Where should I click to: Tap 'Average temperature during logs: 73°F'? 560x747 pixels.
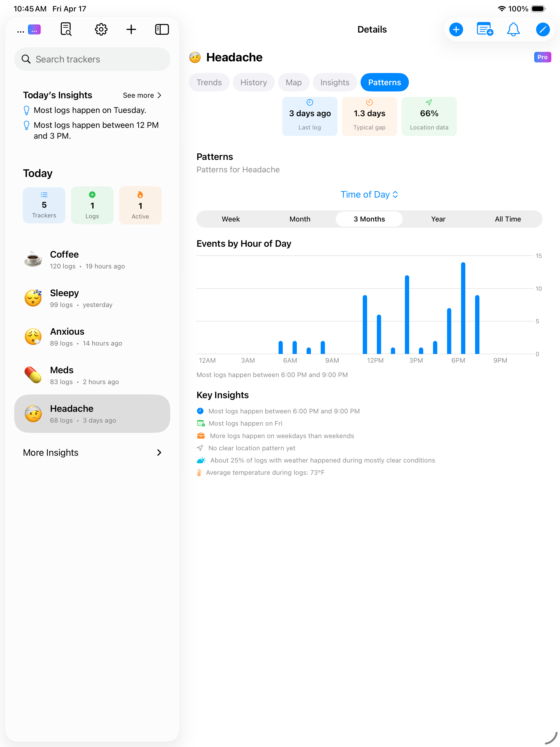(265, 473)
